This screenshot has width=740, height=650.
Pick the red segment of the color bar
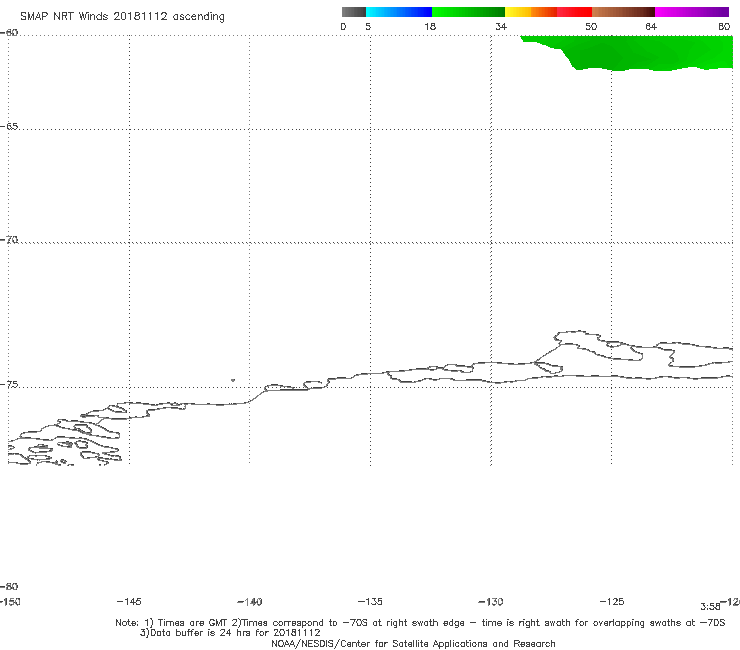(x=574, y=12)
